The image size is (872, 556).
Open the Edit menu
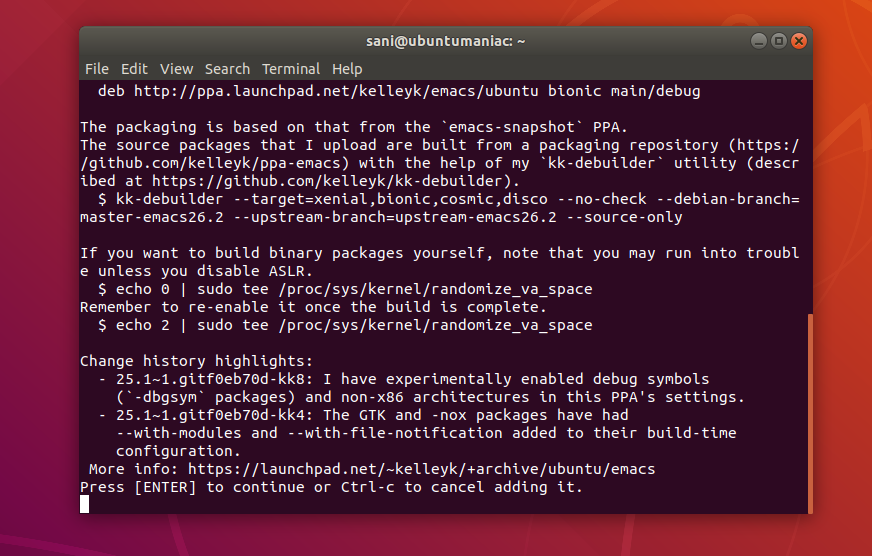[134, 69]
